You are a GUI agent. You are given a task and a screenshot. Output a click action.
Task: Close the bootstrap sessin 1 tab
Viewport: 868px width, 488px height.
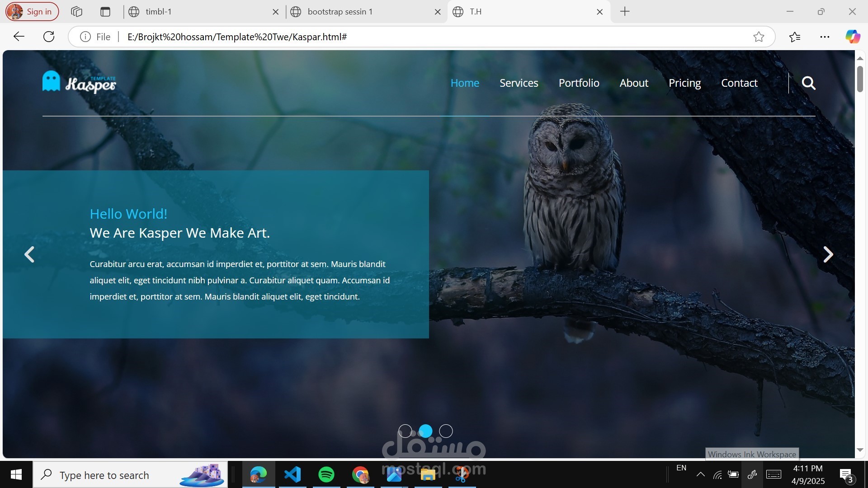click(437, 12)
